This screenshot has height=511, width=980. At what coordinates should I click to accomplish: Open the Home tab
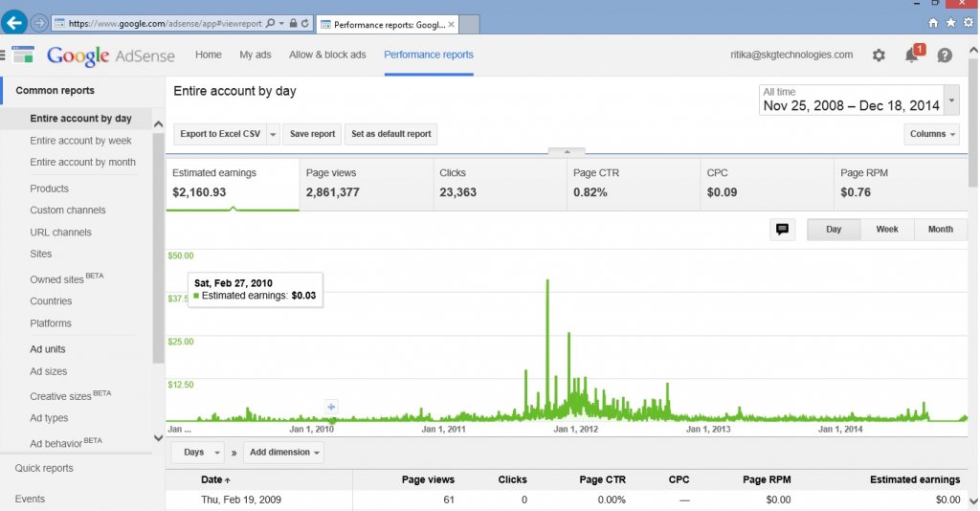[208, 55]
